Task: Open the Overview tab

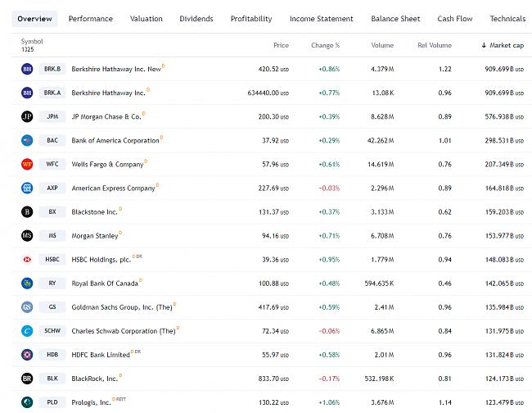Action: point(34,19)
